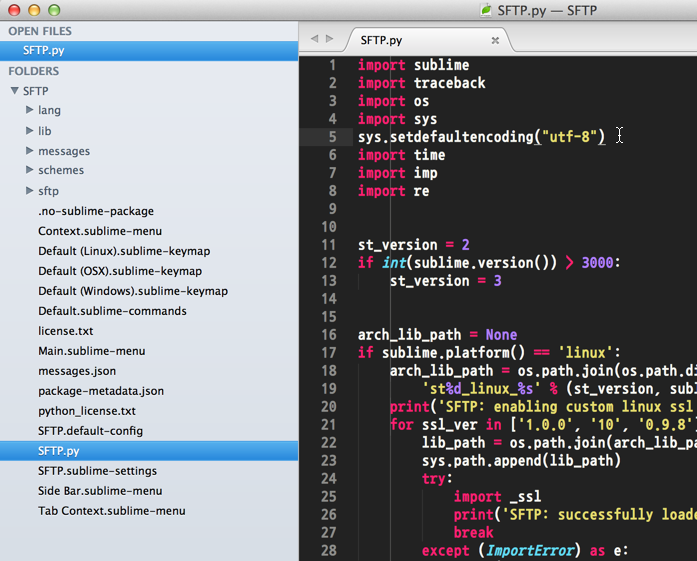Open Side Bar.sublime-menu file
Screen dimensions: 697x561
click(x=100, y=491)
